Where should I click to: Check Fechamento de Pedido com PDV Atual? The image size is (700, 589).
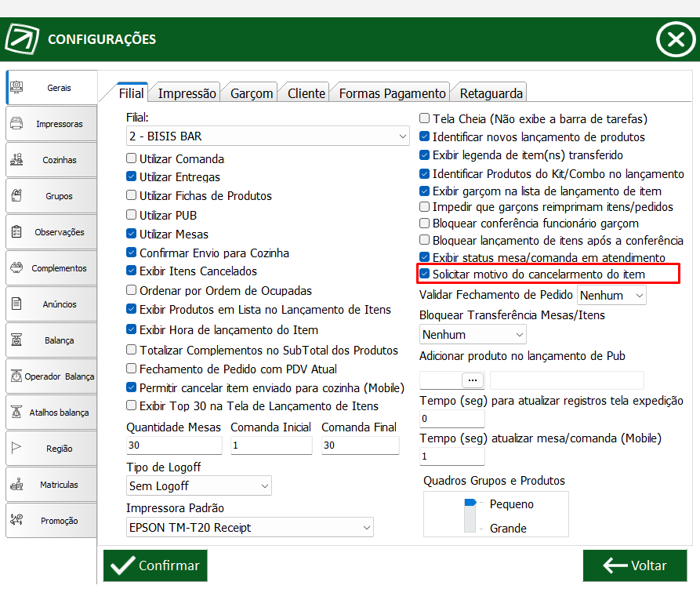(131, 369)
